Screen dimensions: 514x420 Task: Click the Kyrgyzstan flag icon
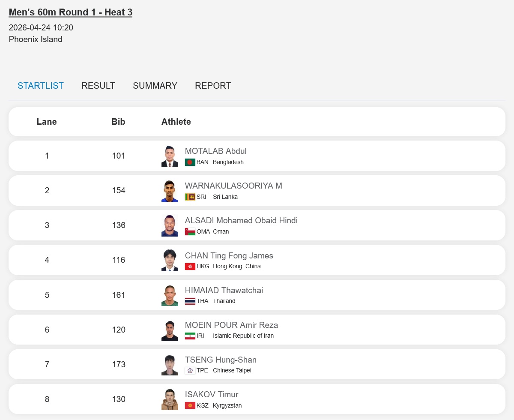click(x=190, y=405)
